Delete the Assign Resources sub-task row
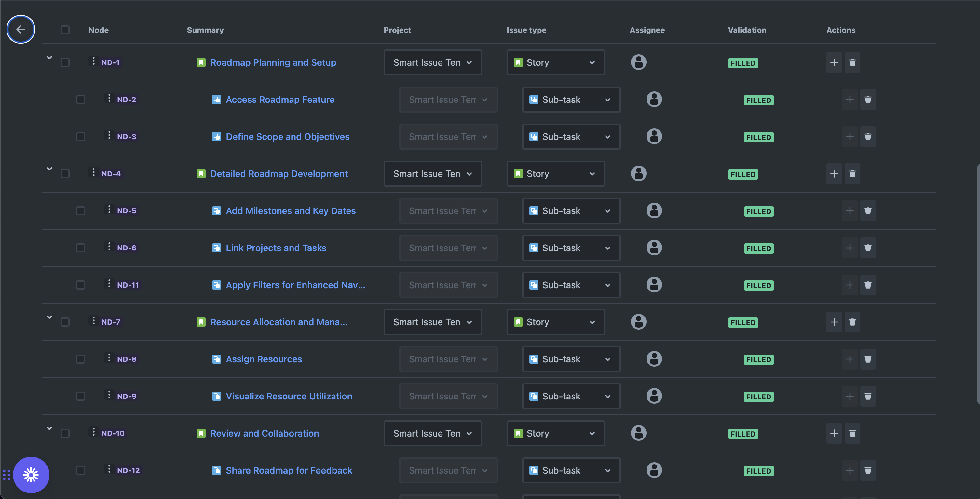This screenshot has height=499, width=980. tap(868, 359)
